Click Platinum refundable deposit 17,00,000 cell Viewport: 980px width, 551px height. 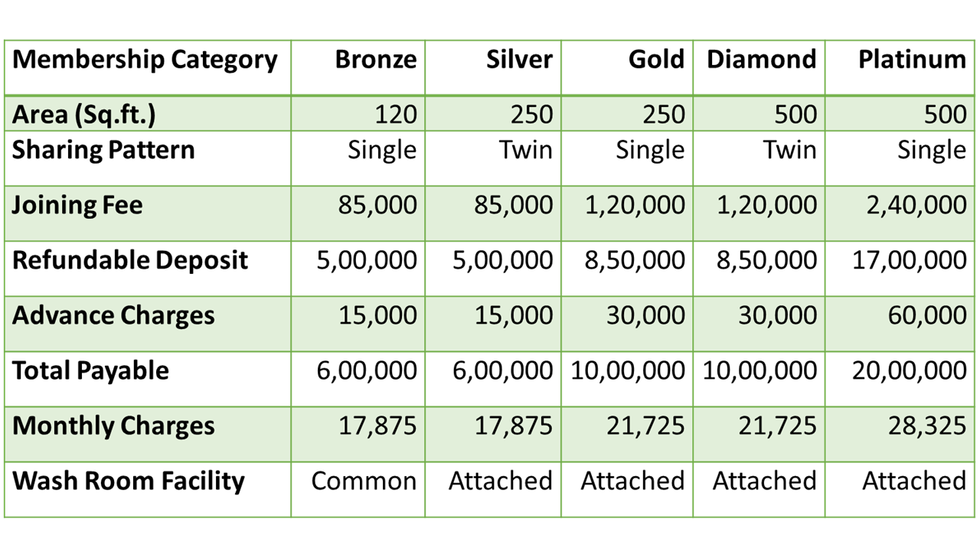click(x=899, y=269)
